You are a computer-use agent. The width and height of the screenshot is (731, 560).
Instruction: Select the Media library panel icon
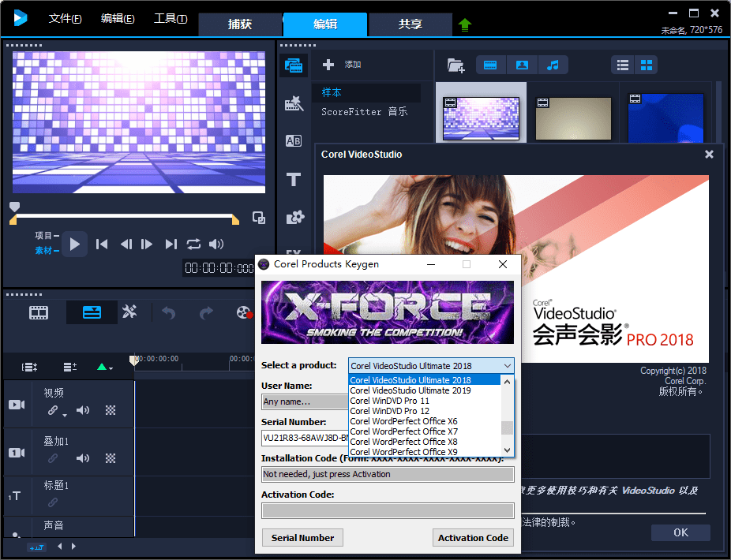click(x=294, y=65)
